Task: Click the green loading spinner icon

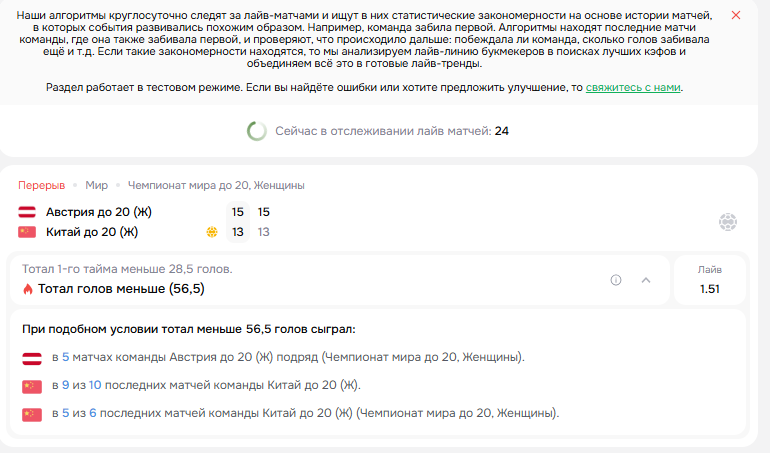Action: point(257,131)
